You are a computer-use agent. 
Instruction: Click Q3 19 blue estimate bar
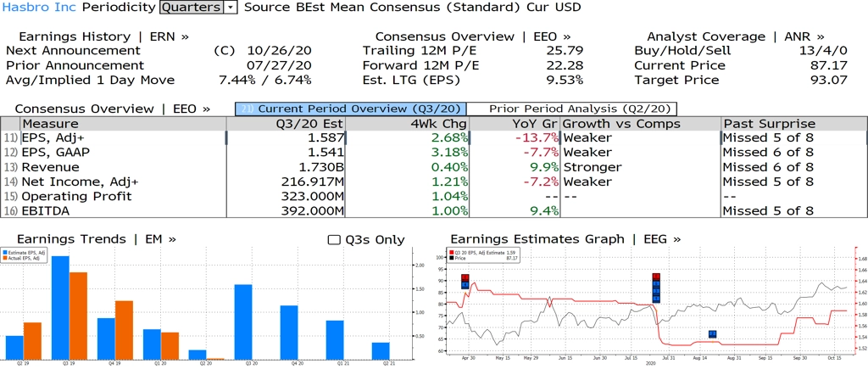click(x=60, y=307)
